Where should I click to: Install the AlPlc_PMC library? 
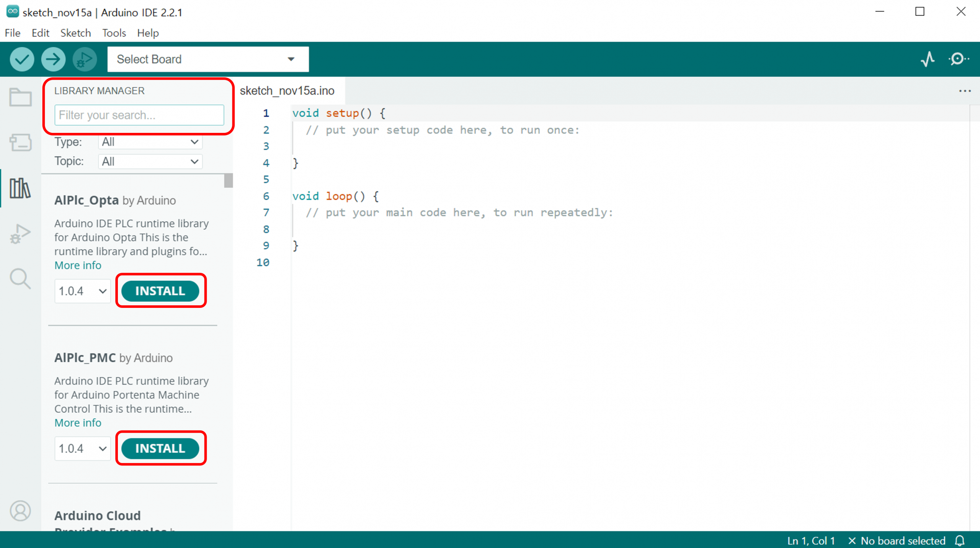coord(160,448)
